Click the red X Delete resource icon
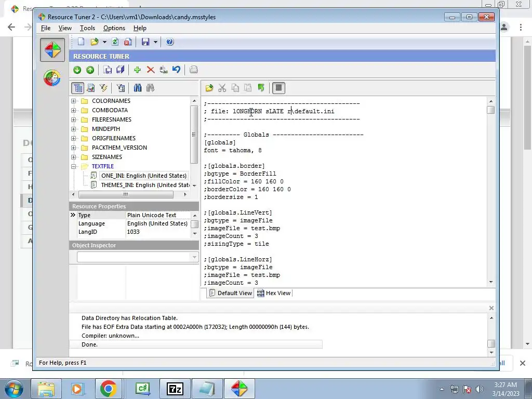Viewport: 532px width, 399px height. tap(151, 70)
